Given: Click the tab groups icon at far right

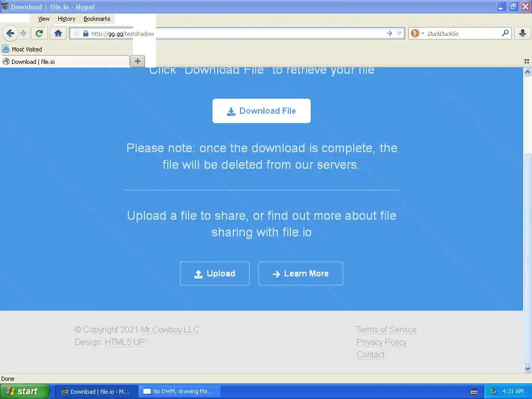Looking at the screenshot, I should pos(527,61).
